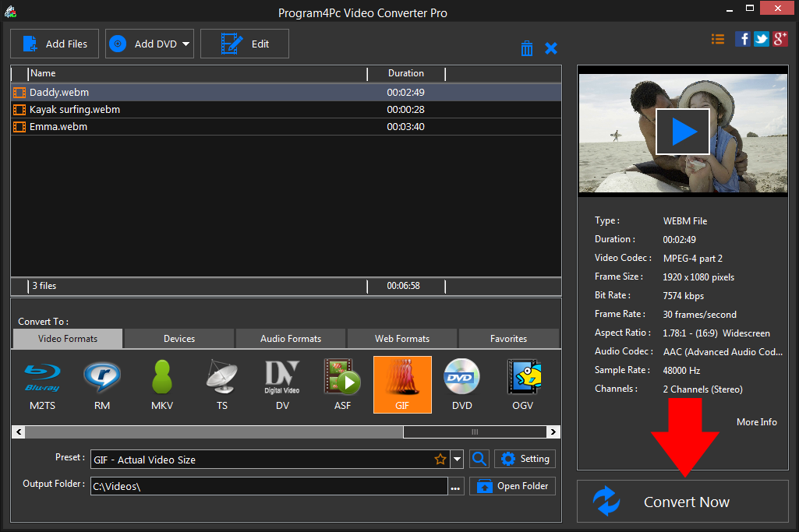The height and width of the screenshot is (532, 799).
Task: Select the GIF output format
Action: click(x=402, y=384)
